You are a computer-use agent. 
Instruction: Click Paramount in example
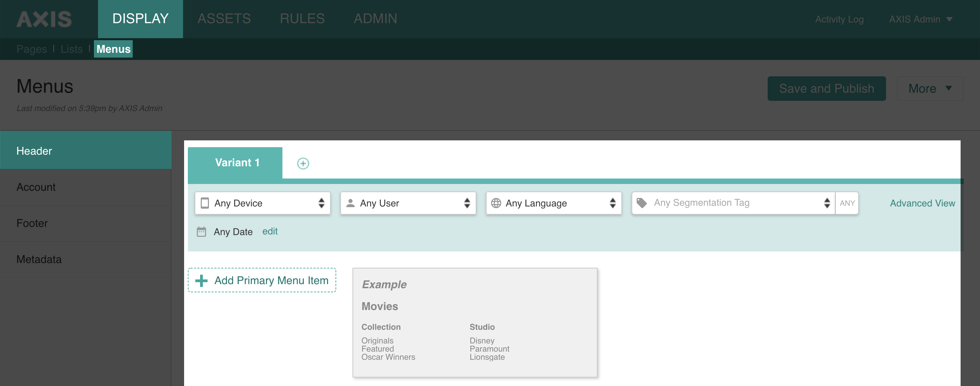(x=489, y=349)
